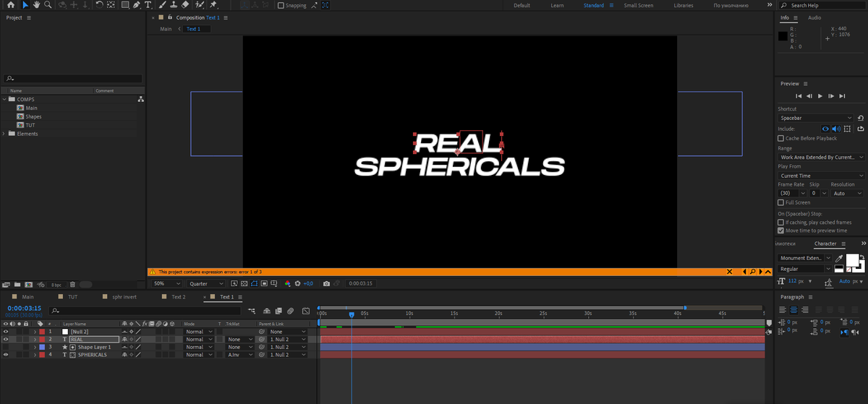Screen dimensions: 868x404
Task: Hide the REAL layer eye
Action: 6,339
